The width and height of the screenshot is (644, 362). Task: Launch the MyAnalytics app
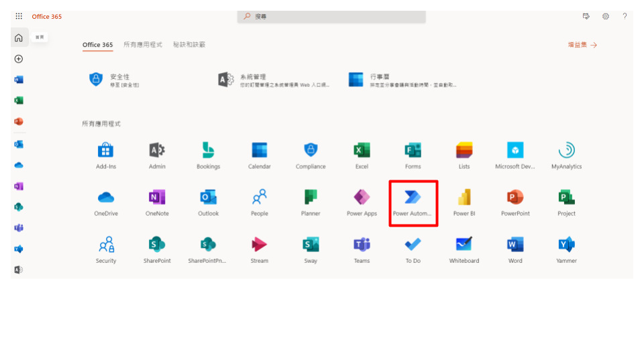coord(566,156)
